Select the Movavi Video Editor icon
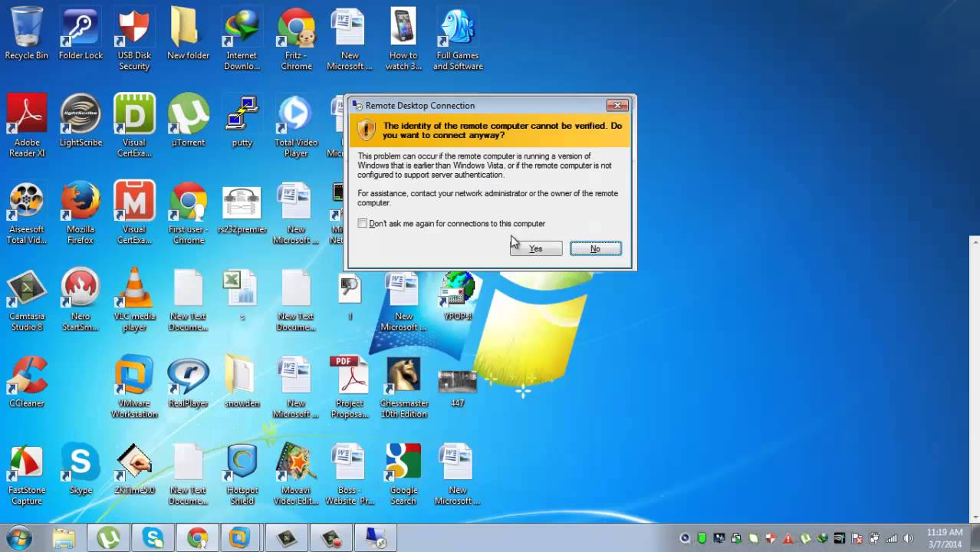 296,474
